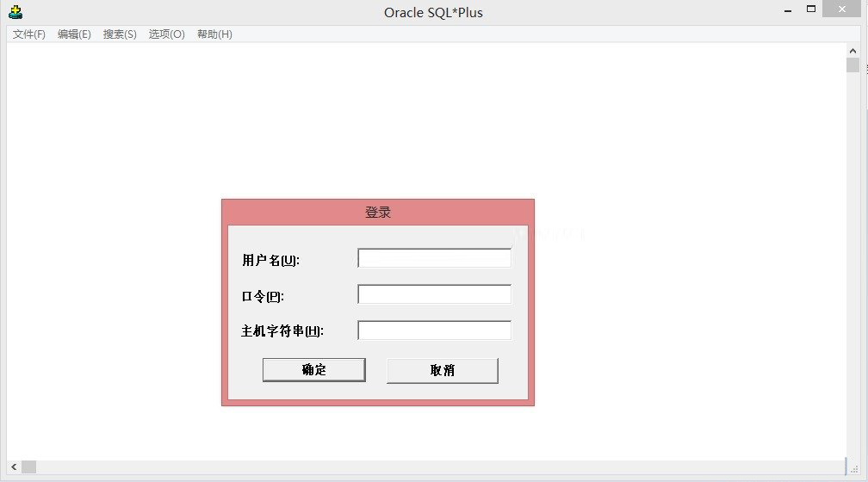
Task: Open the 搜索(S) menu
Action: point(120,34)
